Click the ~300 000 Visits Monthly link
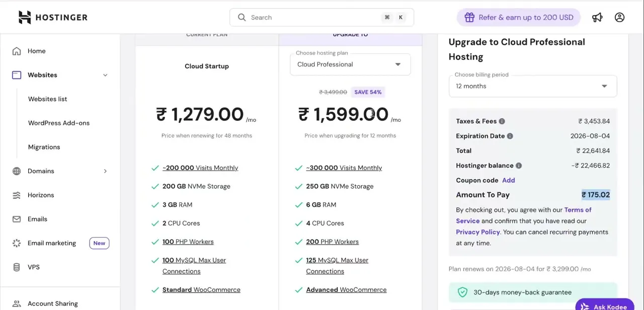 pyautogui.click(x=344, y=168)
